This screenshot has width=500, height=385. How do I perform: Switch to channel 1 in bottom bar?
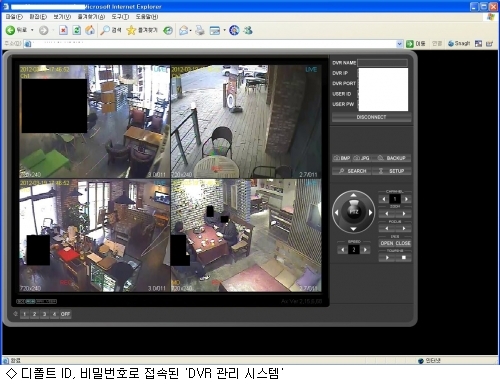[24, 314]
